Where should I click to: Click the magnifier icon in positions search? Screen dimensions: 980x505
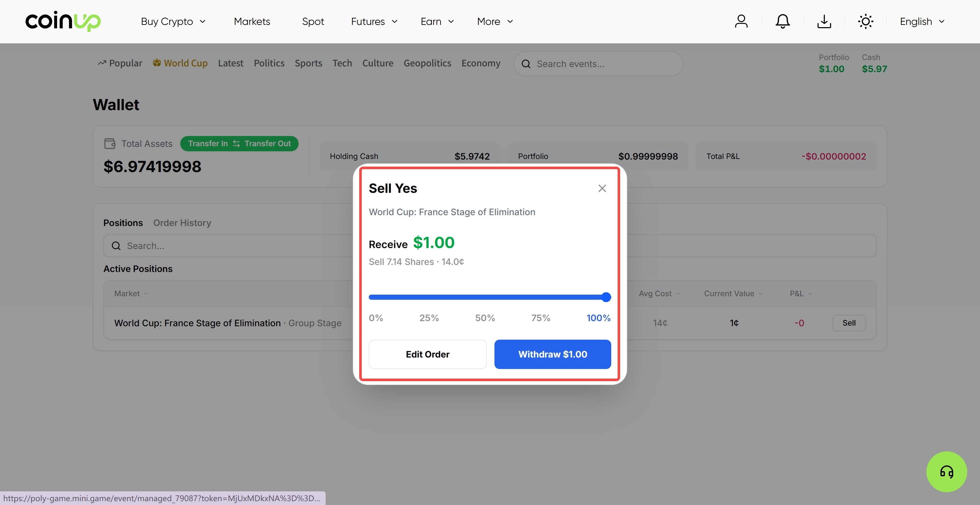(116, 246)
